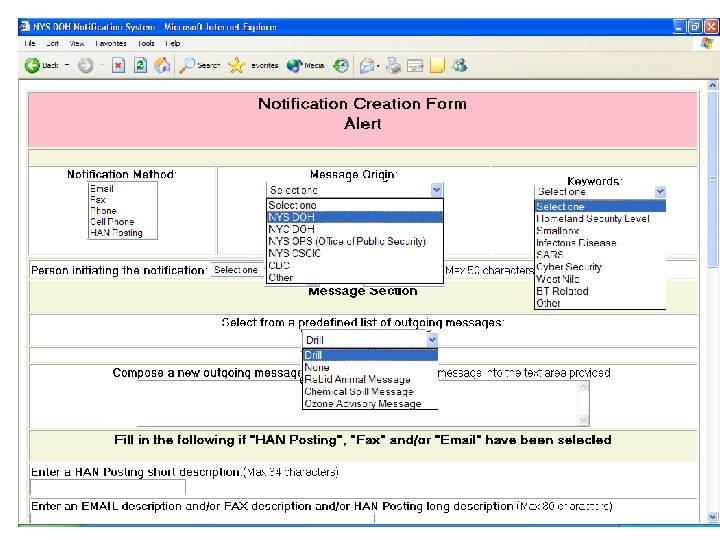
Task: Stop page loading with the red X icon
Action: tap(118, 66)
